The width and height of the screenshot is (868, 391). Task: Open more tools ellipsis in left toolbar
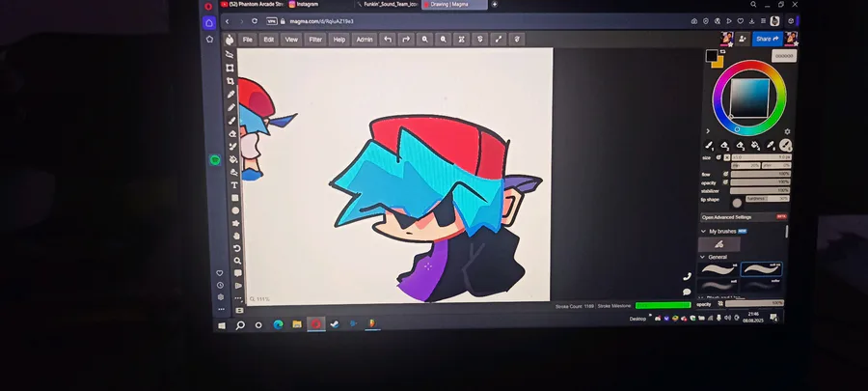238,298
